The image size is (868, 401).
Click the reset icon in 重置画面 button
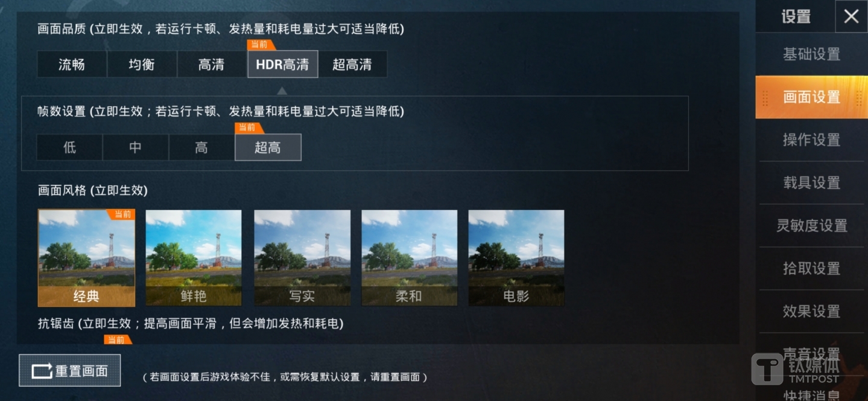(42, 371)
